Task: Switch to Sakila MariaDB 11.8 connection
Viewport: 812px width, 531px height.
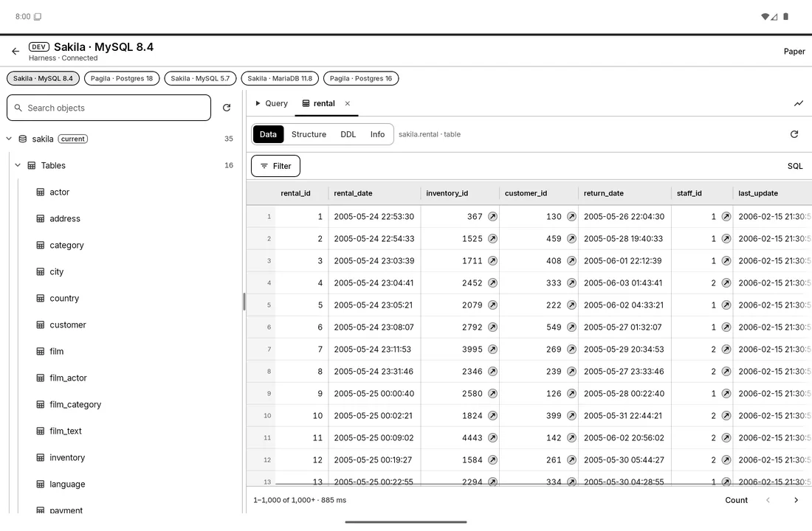Action: tap(280, 78)
